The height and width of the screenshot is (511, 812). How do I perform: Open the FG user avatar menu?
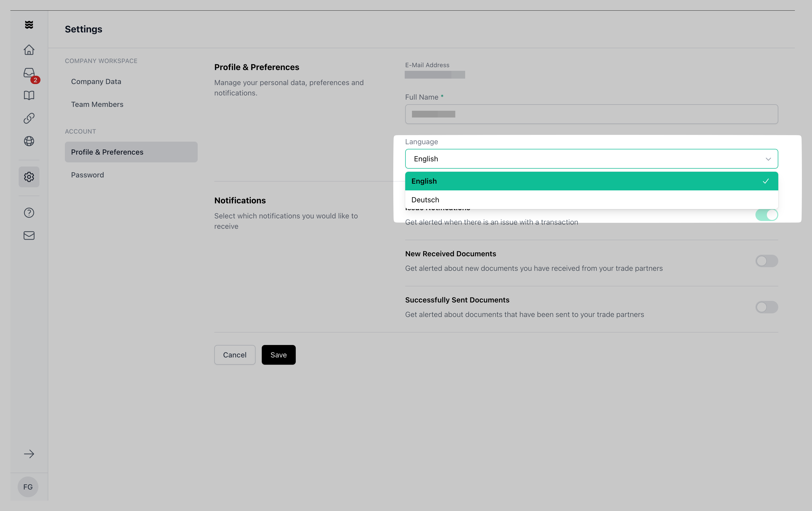coord(28,487)
